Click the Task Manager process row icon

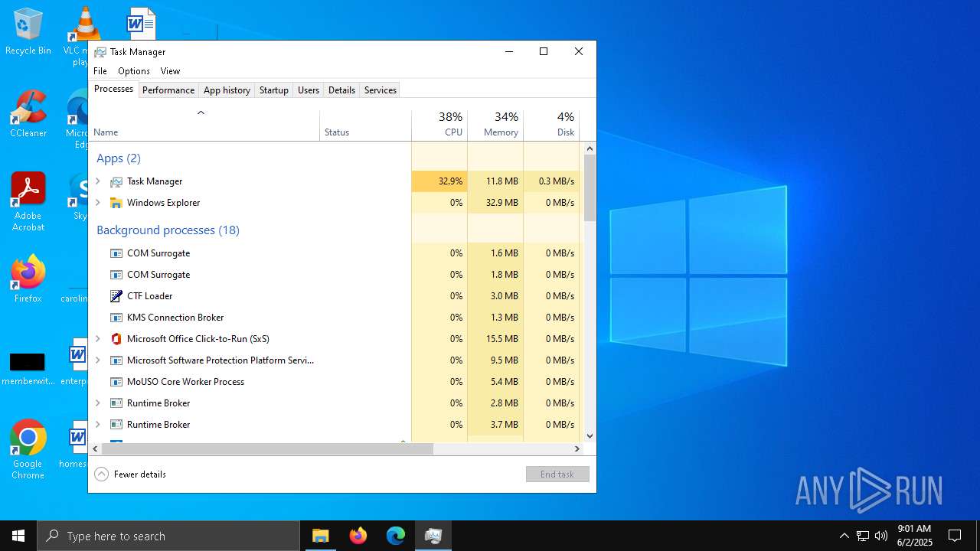click(116, 181)
